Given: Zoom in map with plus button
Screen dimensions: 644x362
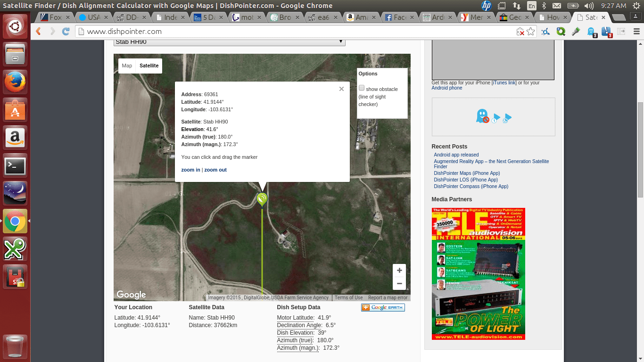Looking at the screenshot, I should pyautogui.click(x=399, y=271).
